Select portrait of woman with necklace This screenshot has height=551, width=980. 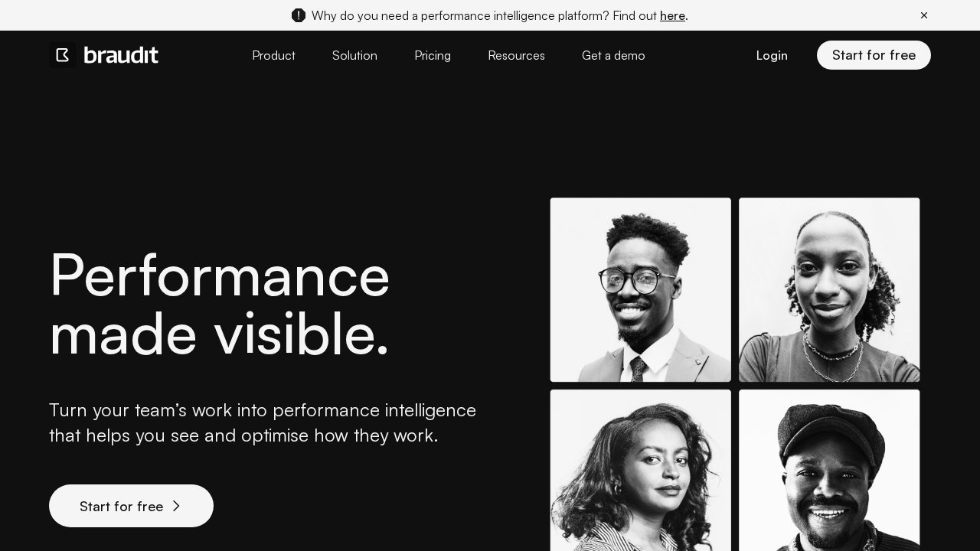pyautogui.click(x=829, y=290)
